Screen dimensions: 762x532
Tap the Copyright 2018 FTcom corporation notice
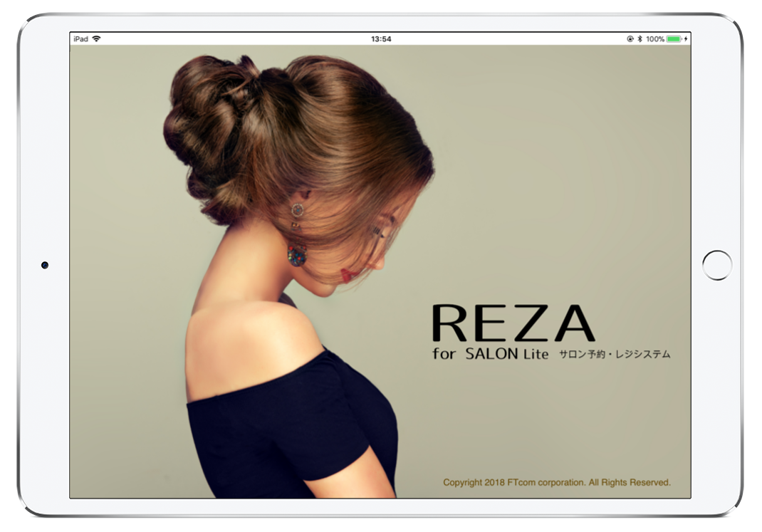pyautogui.click(x=557, y=482)
